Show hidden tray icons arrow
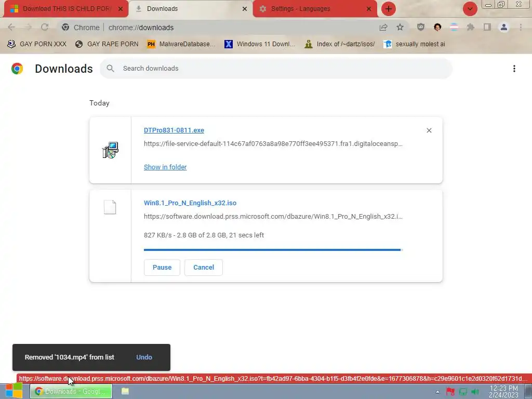 [x=437, y=392]
